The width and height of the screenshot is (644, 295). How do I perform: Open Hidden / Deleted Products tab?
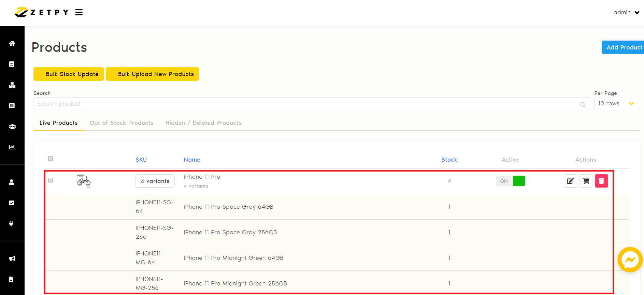click(203, 123)
